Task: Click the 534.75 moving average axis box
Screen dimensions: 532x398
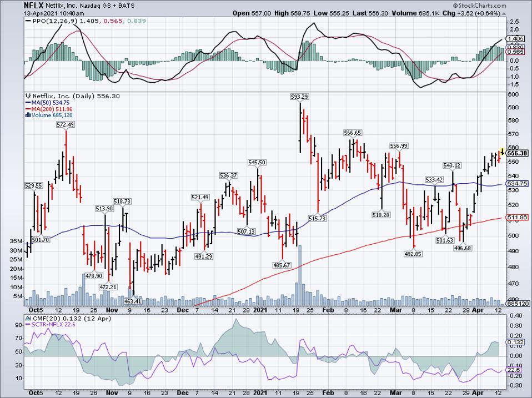Action: [516, 184]
